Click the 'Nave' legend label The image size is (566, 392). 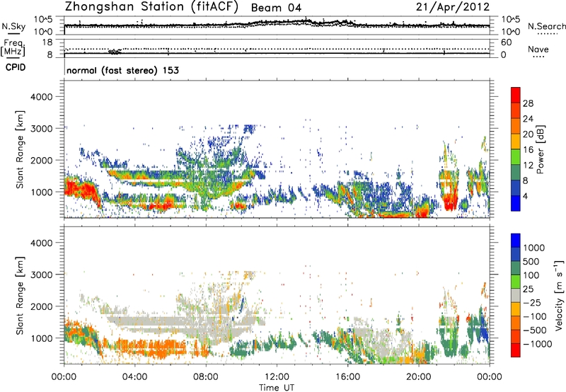coord(538,49)
